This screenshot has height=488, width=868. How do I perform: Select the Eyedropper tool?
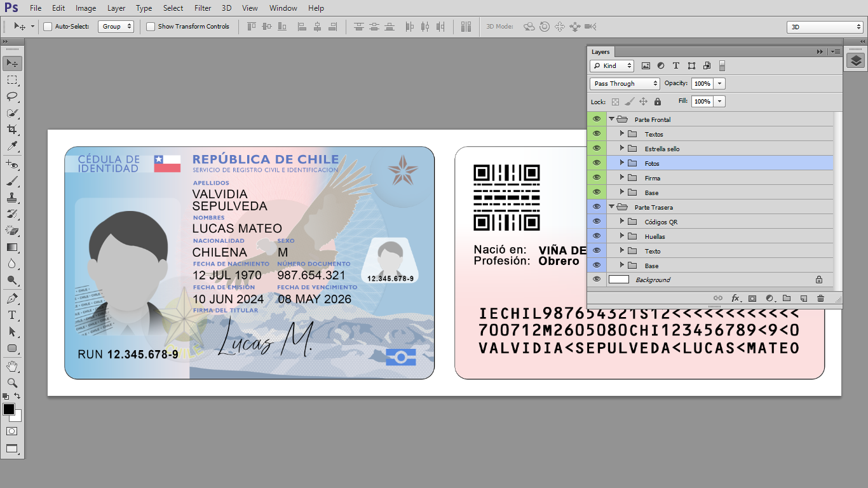coord(12,146)
